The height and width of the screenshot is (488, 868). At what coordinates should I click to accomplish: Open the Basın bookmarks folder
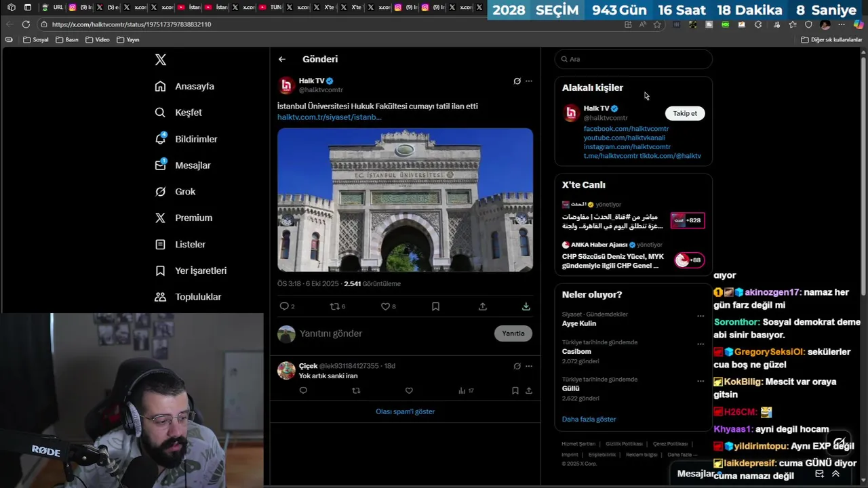coord(67,40)
